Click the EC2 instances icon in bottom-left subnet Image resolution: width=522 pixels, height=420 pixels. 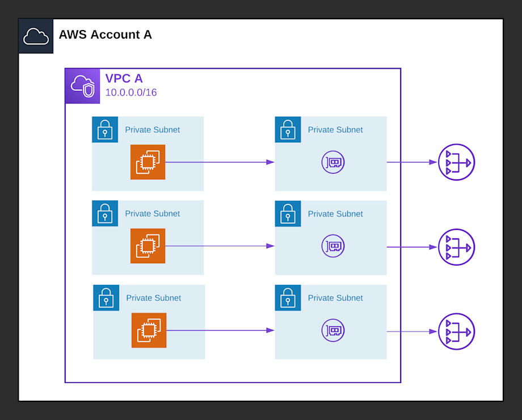click(149, 330)
